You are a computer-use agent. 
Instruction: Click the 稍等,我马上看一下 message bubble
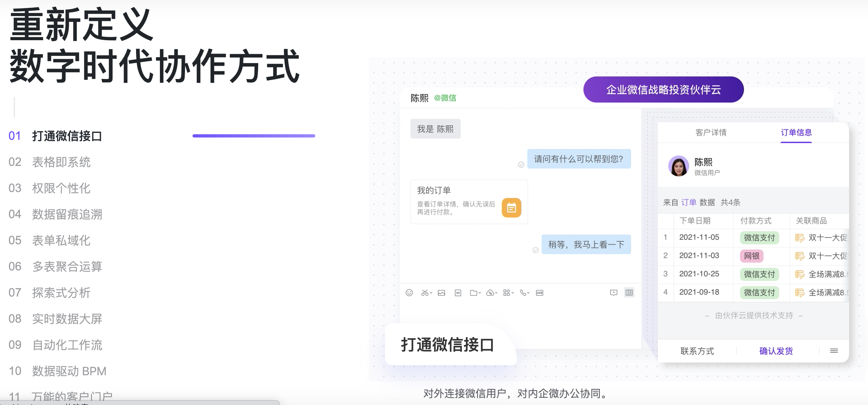coord(586,245)
